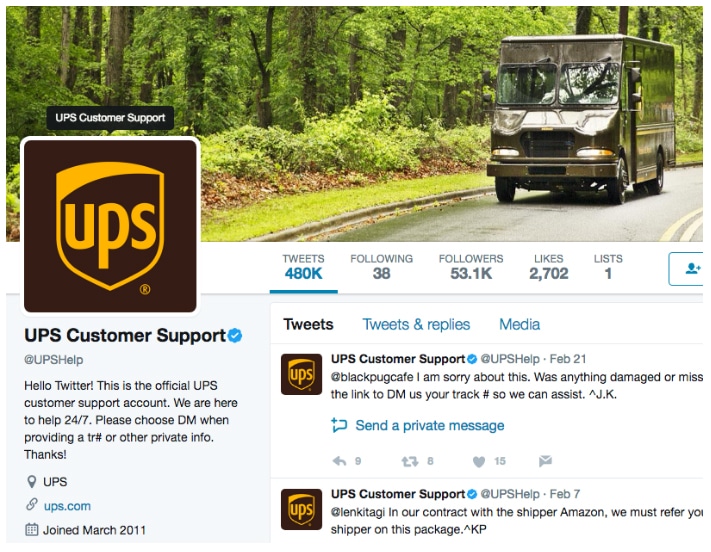Click the follow user icon button
Screen dimensions: 711x552
(x=687, y=269)
